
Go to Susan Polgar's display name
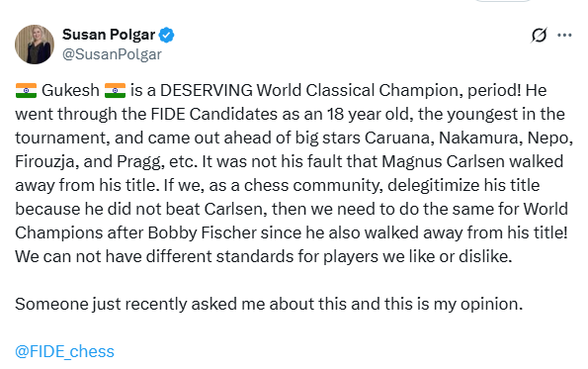point(109,35)
